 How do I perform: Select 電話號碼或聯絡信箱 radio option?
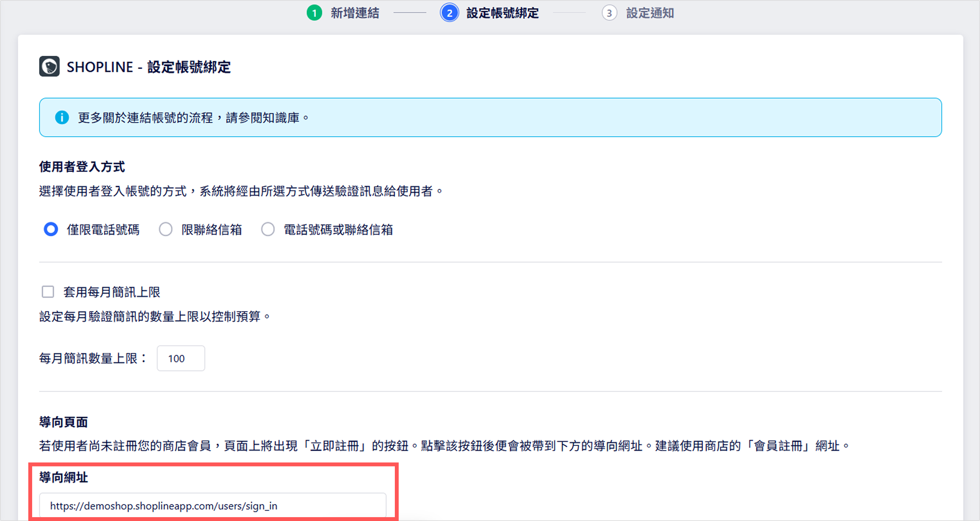[x=268, y=229]
